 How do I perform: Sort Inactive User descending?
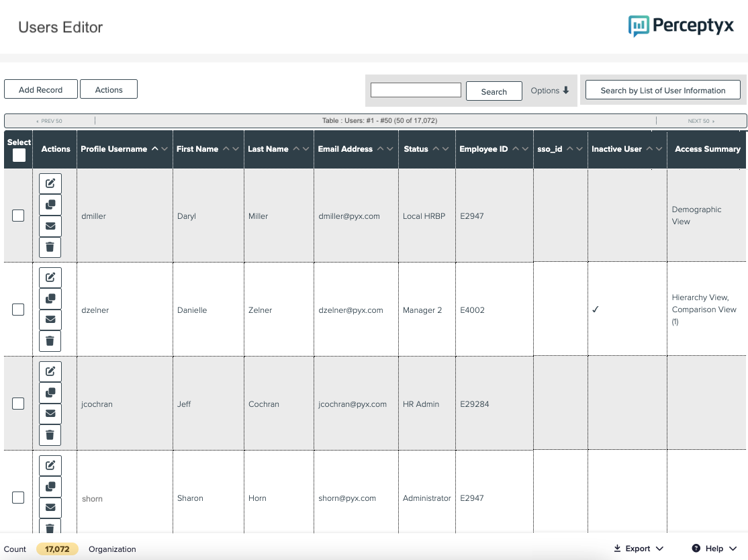[x=659, y=149]
